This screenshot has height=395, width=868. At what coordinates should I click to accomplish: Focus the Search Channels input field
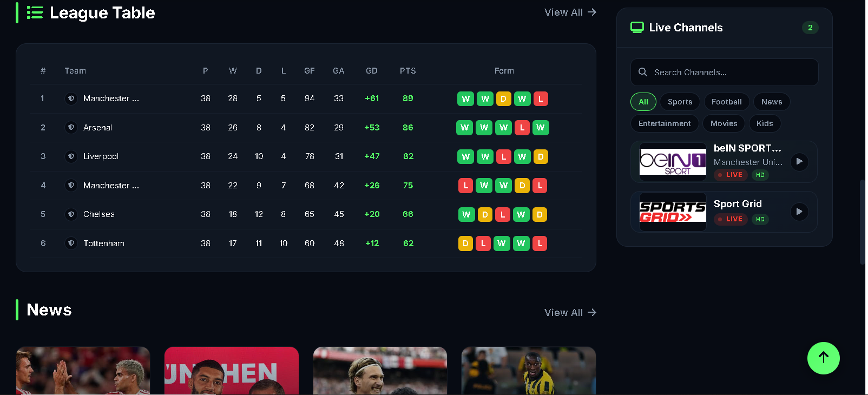pyautogui.click(x=725, y=72)
